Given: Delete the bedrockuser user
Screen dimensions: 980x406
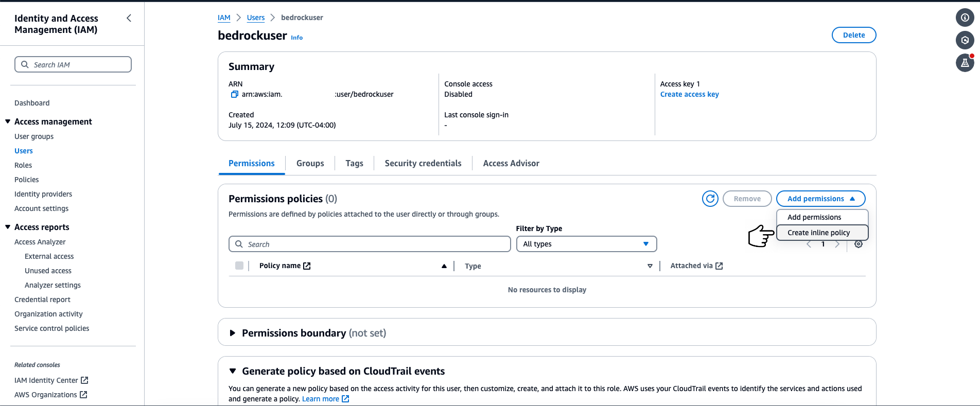Looking at the screenshot, I should click(x=854, y=35).
